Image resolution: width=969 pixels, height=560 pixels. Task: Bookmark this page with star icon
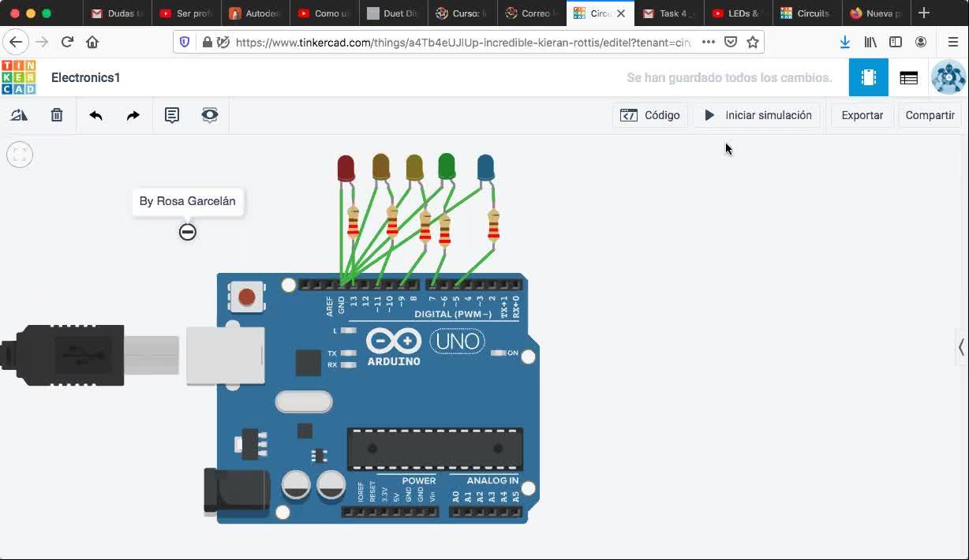[753, 43]
